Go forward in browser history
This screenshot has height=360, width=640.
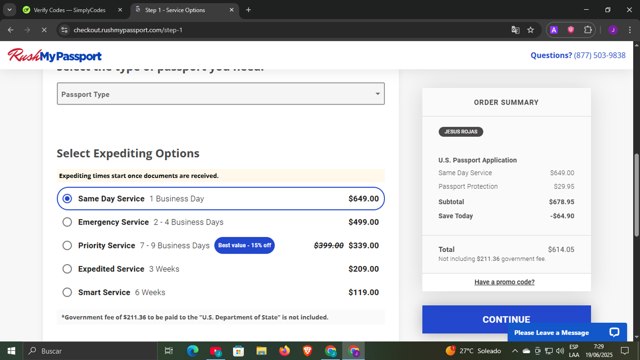pos(27,30)
